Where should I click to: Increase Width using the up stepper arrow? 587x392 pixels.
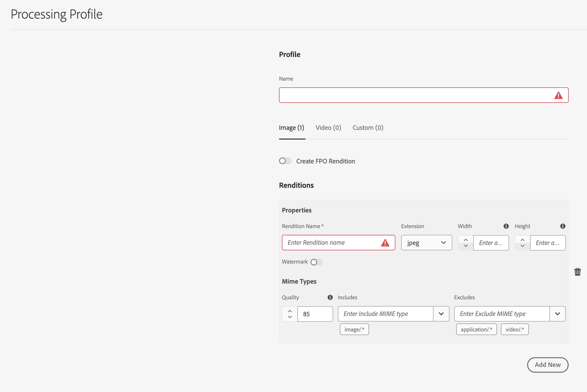coord(466,240)
